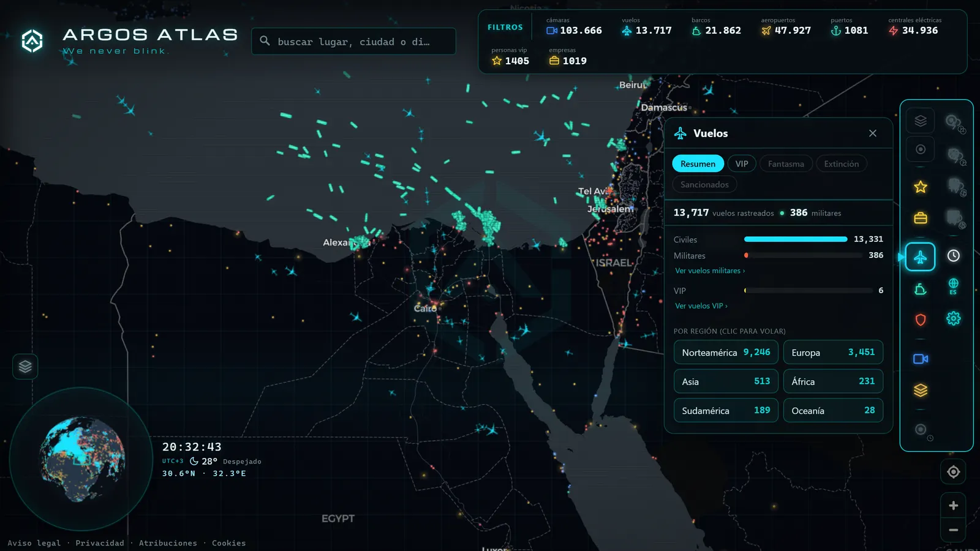Toggle the personas vip filter 1405

pyautogui.click(x=510, y=57)
